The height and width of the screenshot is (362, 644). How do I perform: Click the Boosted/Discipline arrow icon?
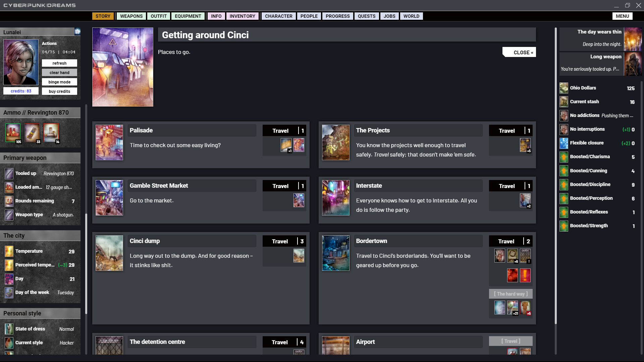[x=563, y=184]
